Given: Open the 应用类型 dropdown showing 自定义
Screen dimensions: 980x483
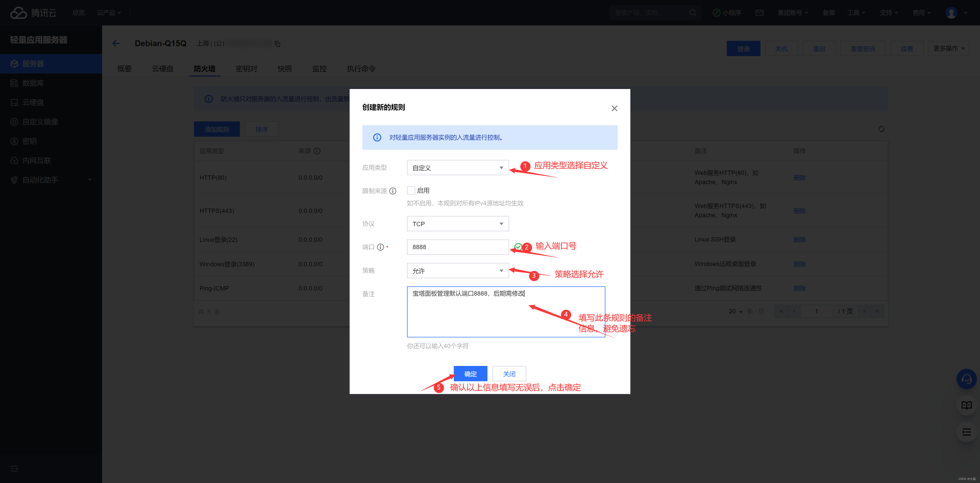Looking at the screenshot, I should (458, 168).
